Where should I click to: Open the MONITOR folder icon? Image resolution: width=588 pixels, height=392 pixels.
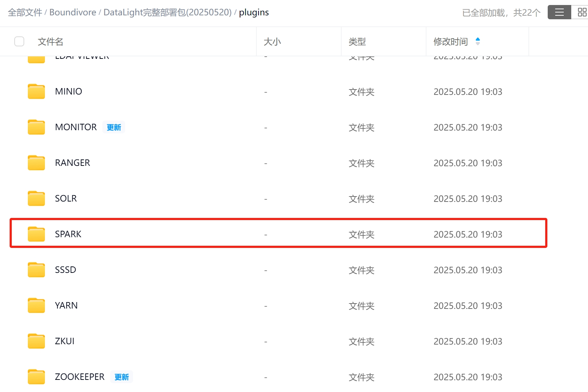tap(36, 127)
